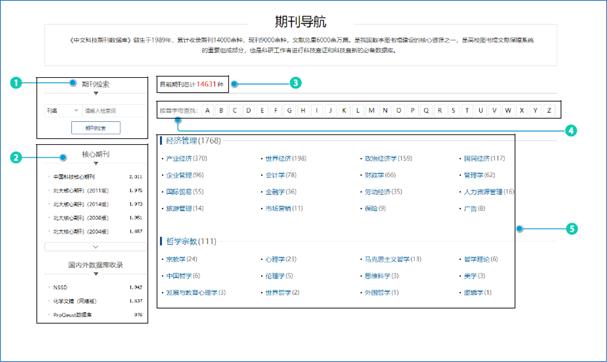Viewport: 607px width, 362px height.
Task: Filter journals by initial letter B
Action: click(221, 110)
